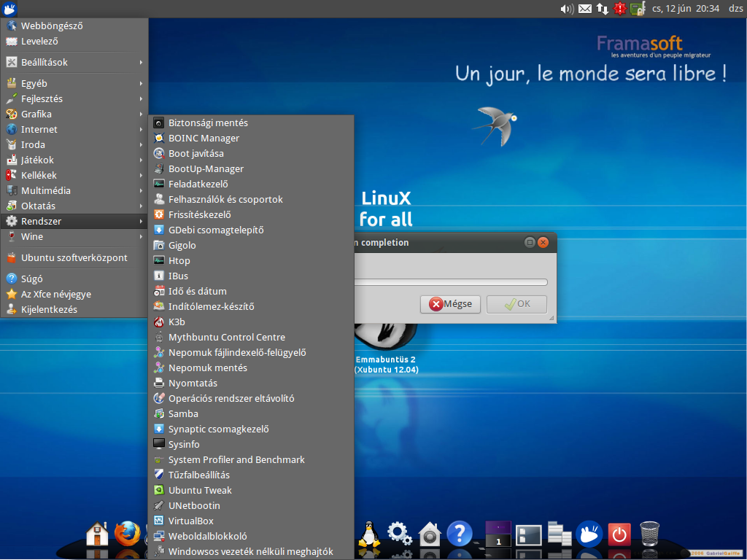Click the red power button dock icon
This screenshot has height=560, width=747.
coord(619,534)
